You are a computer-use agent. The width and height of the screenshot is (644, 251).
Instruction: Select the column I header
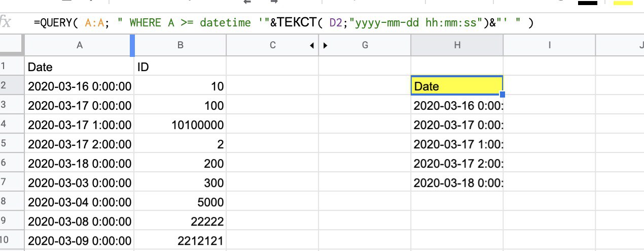(549, 45)
